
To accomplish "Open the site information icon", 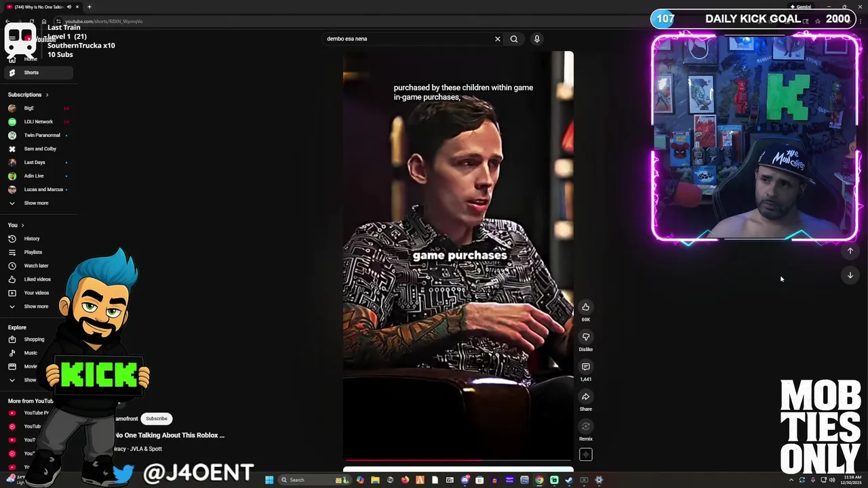I will pyautogui.click(x=58, y=21).
